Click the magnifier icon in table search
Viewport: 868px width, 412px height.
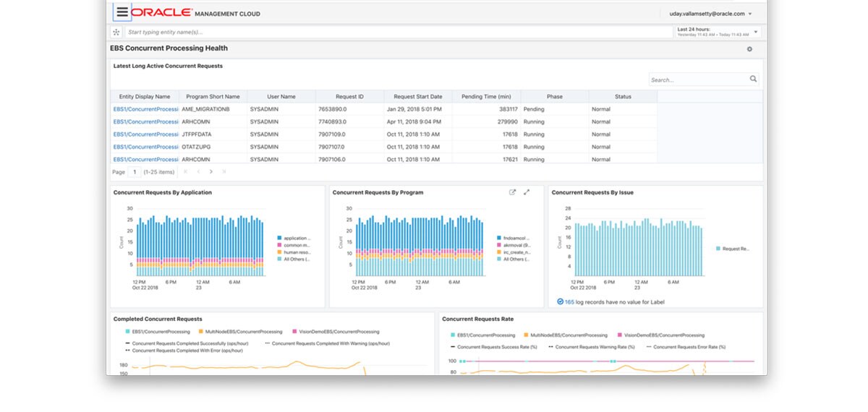click(753, 80)
